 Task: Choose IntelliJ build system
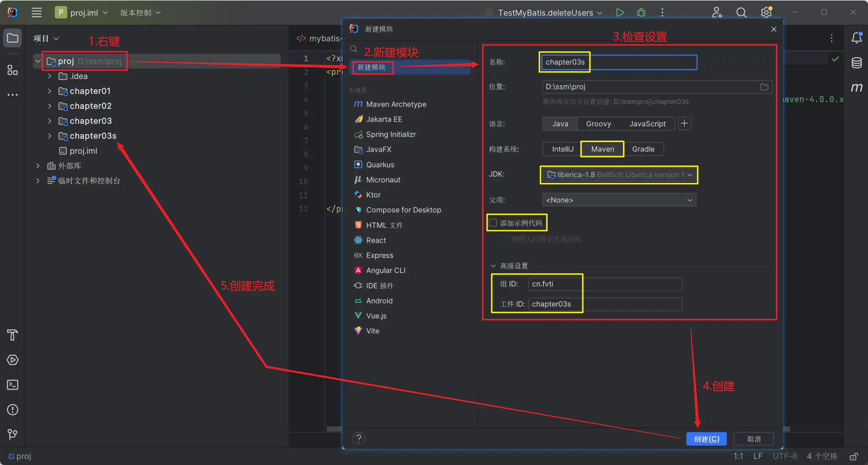click(x=562, y=149)
